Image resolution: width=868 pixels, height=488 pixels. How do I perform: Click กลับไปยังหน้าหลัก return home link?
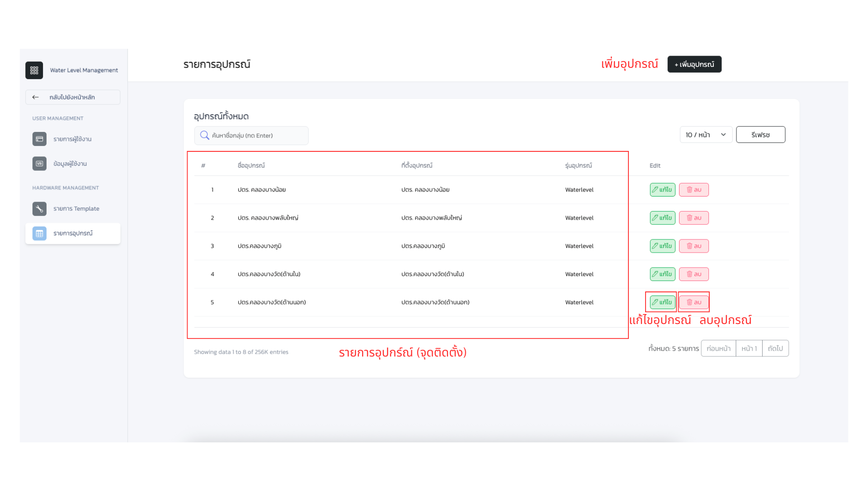[72, 97]
